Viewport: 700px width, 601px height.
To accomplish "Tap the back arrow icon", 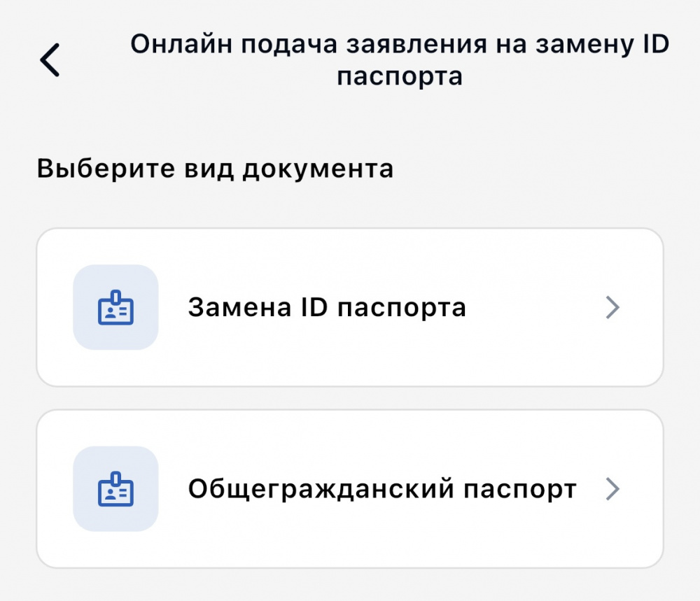I will point(50,60).
